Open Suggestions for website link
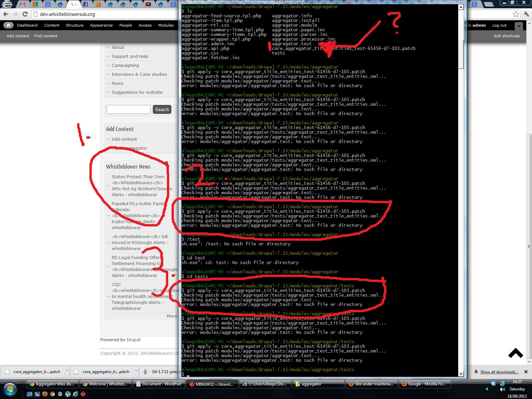532x399 pixels. [x=137, y=92]
